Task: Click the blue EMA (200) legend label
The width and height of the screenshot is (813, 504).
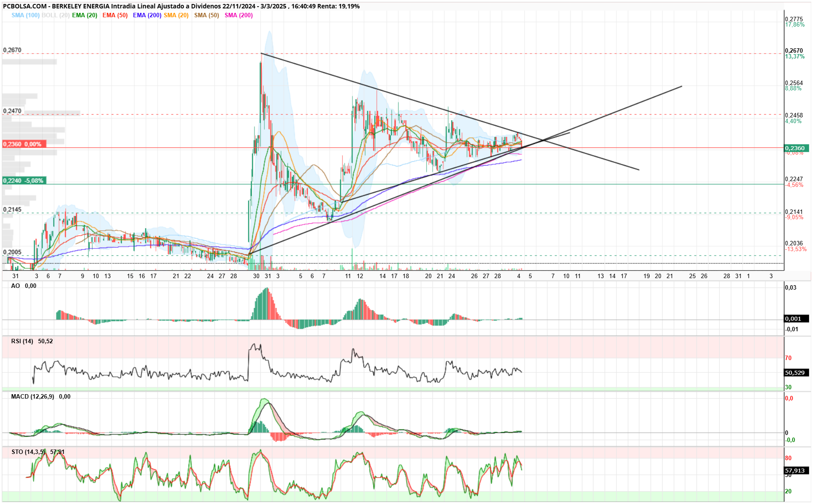Action: tap(147, 15)
